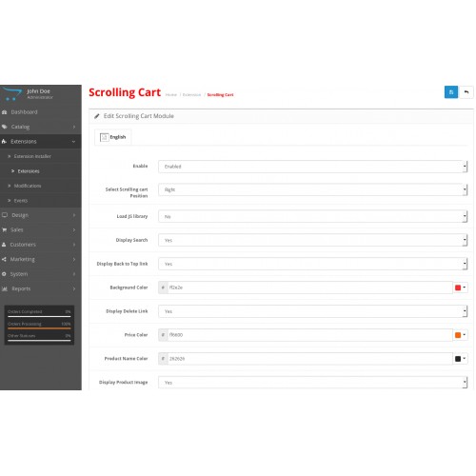Click the Reports bar chart icon
The width and height of the screenshot is (476, 476).
[5, 288]
